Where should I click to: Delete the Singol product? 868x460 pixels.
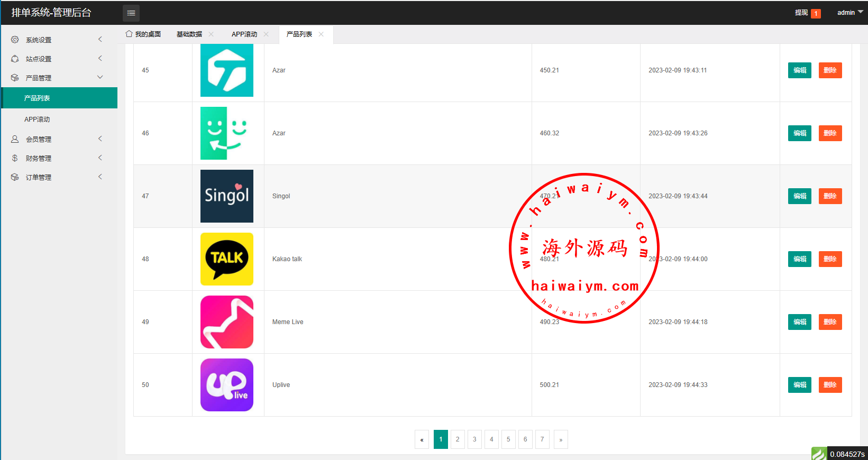830,196
